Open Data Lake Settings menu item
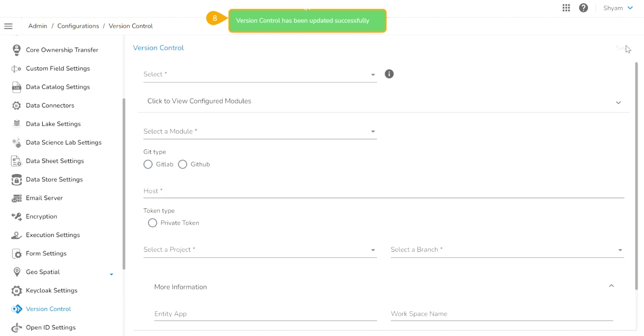 [x=53, y=124]
